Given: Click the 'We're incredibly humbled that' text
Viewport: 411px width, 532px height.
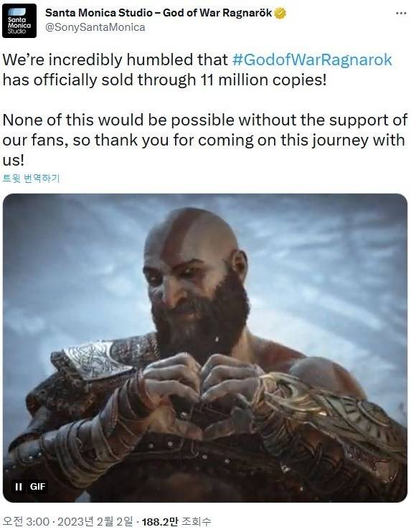Looking at the screenshot, I should 115,60.
